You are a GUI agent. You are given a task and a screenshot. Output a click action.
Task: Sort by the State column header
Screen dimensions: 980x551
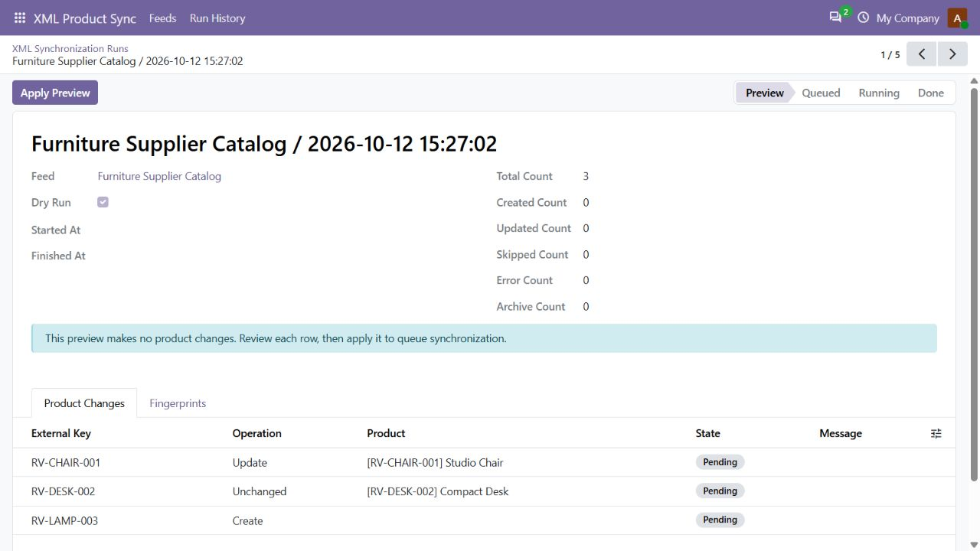(x=707, y=433)
